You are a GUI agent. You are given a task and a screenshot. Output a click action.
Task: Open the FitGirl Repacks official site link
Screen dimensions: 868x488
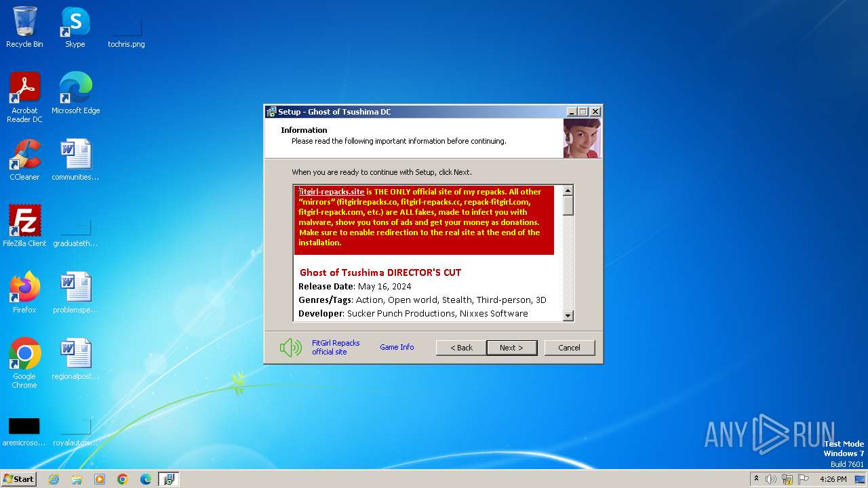click(336, 348)
